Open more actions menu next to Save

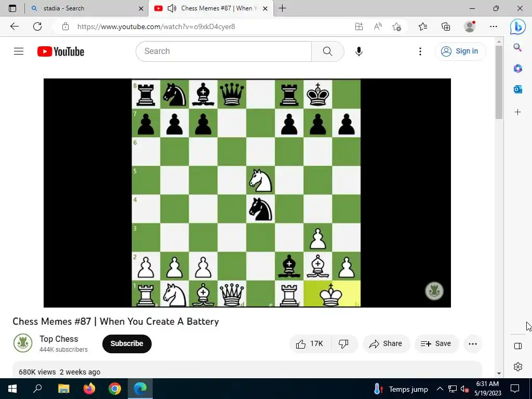473,344
